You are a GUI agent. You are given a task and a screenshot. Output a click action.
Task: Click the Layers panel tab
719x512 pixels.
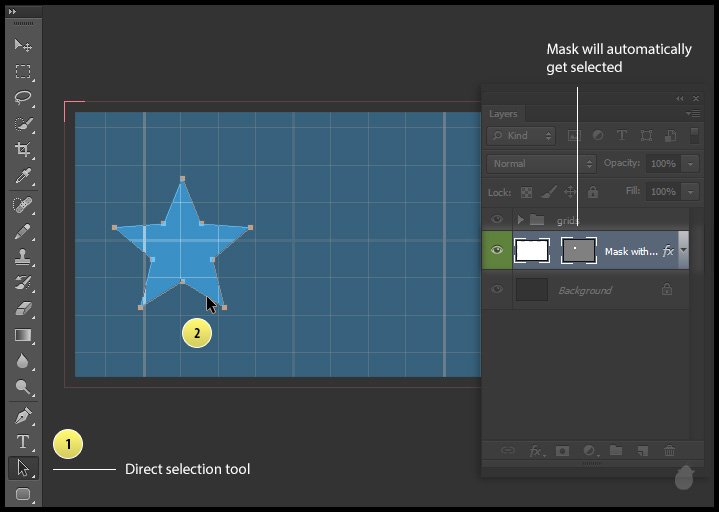pos(504,114)
